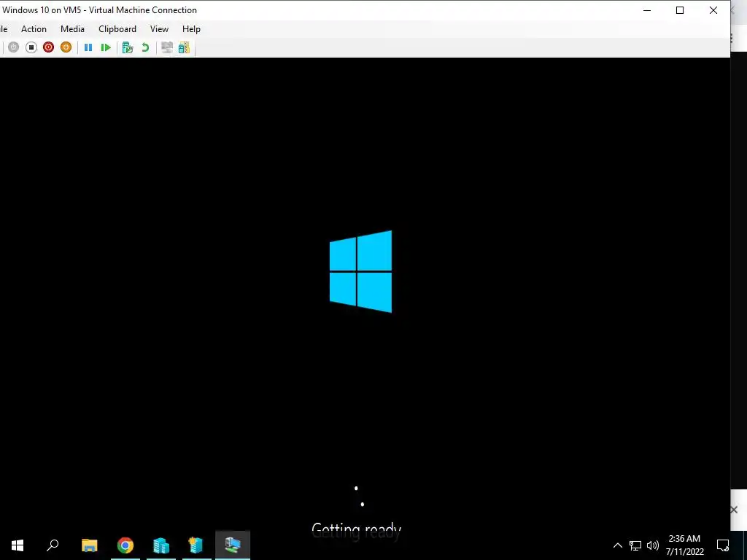The height and width of the screenshot is (560, 747).
Task: Select the Virtual Machine Connection taskbar button
Action: point(233,545)
